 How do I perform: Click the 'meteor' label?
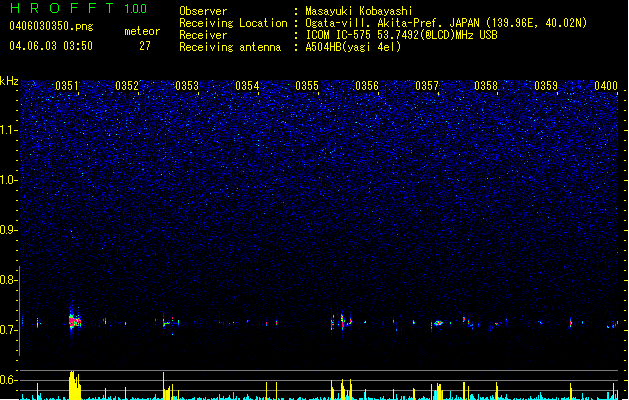142,31
